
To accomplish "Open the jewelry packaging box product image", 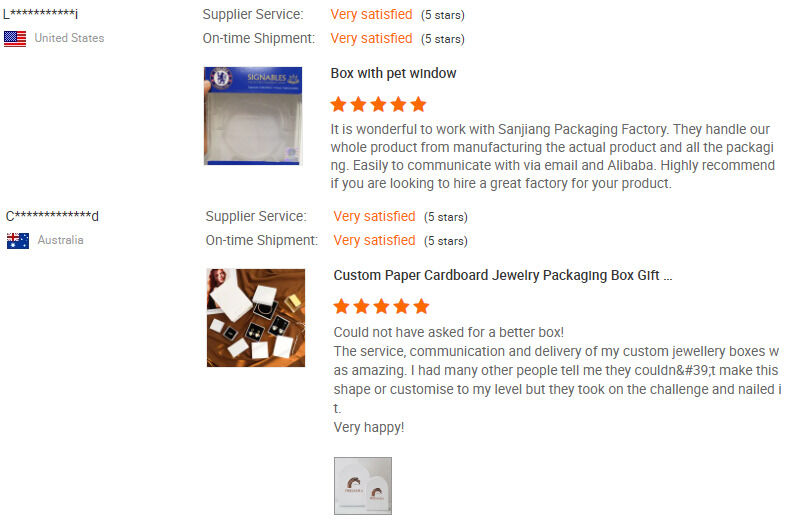I will click(256, 318).
